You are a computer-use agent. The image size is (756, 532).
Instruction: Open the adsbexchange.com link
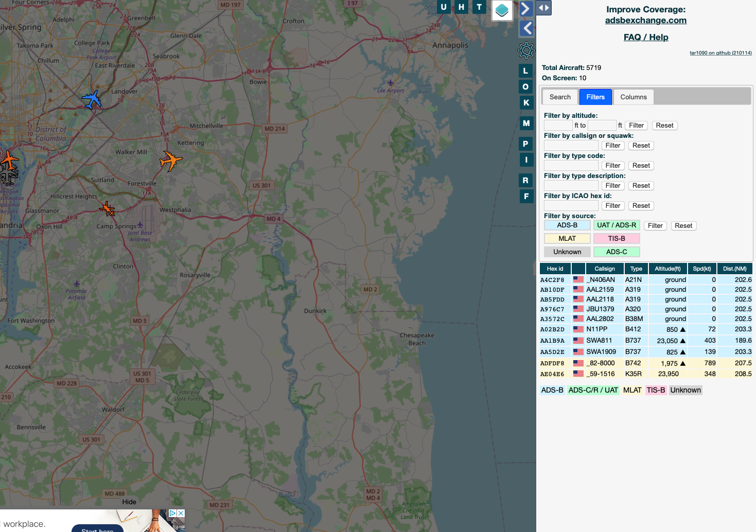pos(646,21)
